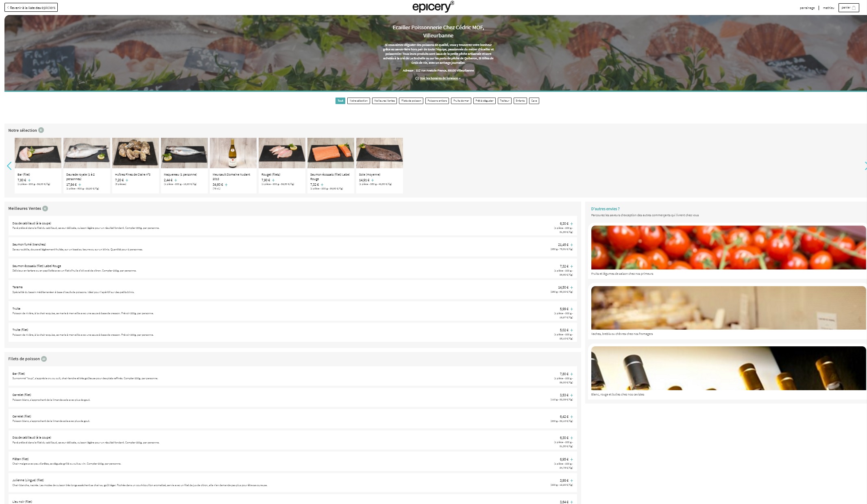Slide carousel back with left arrow
This screenshot has height=504, width=867.
pos(9,166)
